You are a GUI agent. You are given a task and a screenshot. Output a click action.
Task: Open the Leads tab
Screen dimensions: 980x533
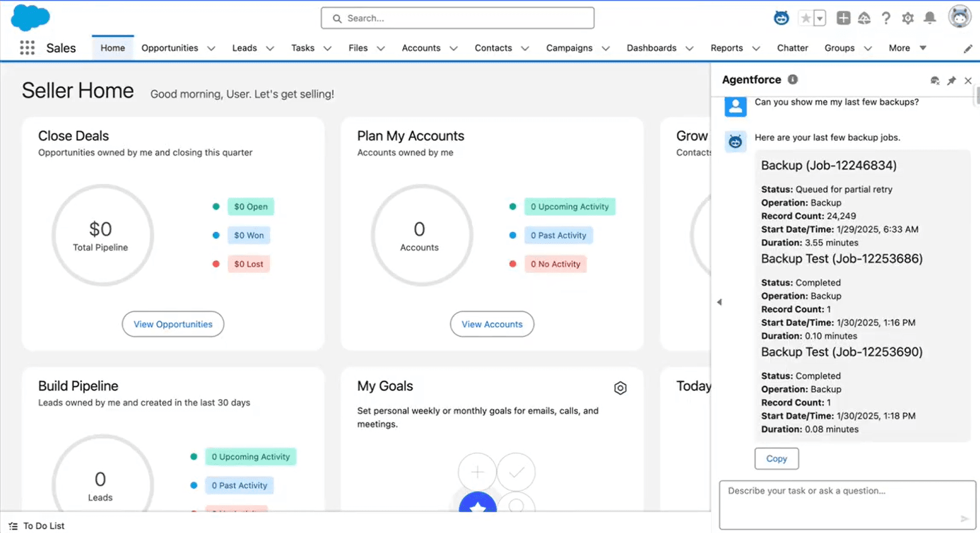pyautogui.click(x=244, y=48)
